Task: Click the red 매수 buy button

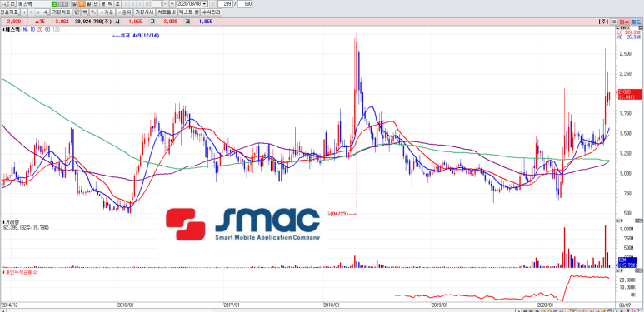Action: tap(624, 22)
